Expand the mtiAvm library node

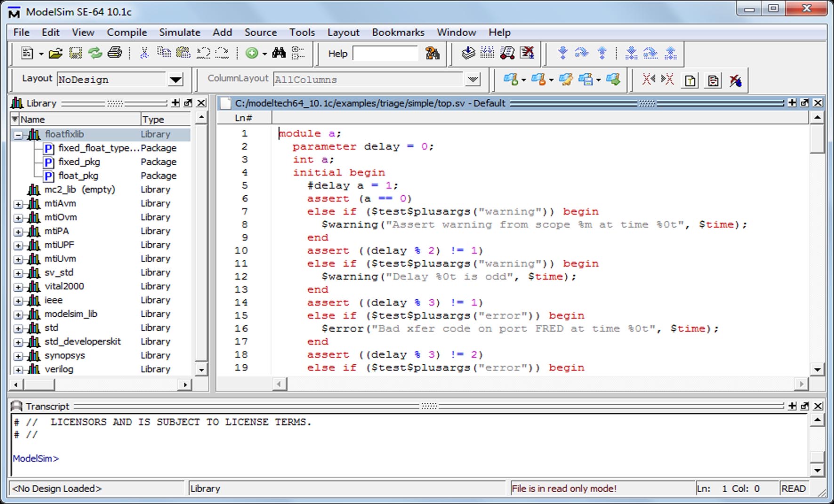click(18, 204)
